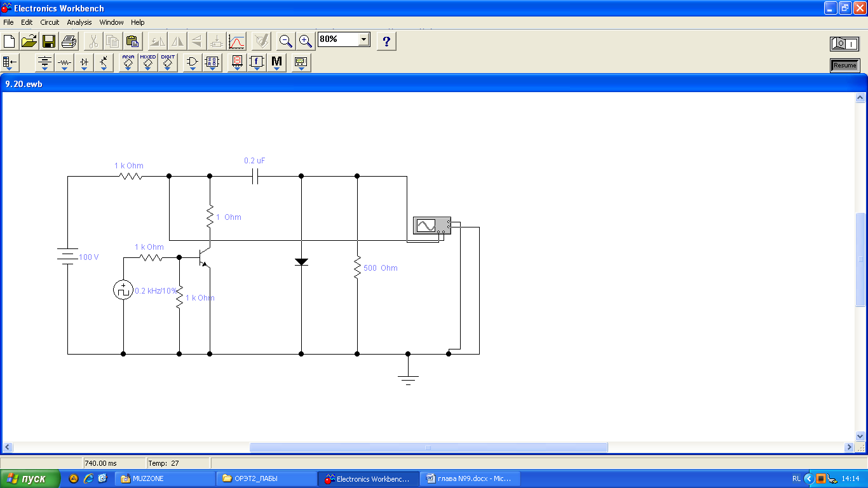The image size is (868, 488).
Task: Select the 0.2 uF capacitor
Action: click(x=255, y=177)
